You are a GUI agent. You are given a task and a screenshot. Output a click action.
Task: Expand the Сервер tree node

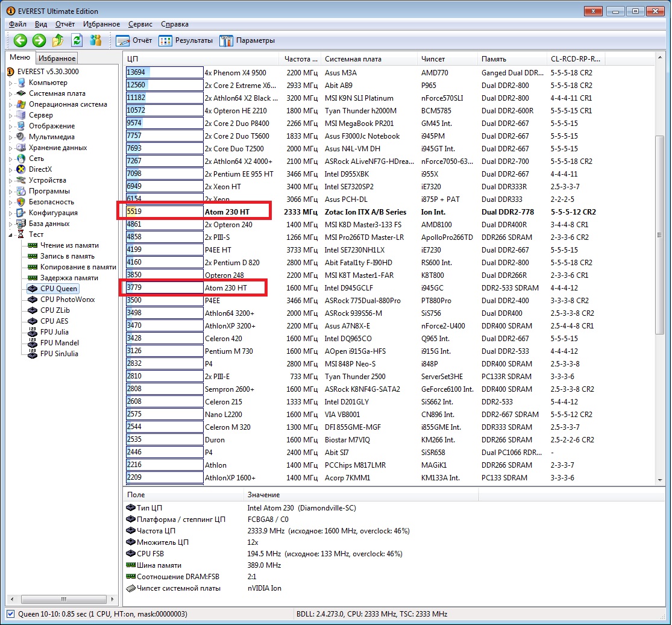tap(11, 115)
